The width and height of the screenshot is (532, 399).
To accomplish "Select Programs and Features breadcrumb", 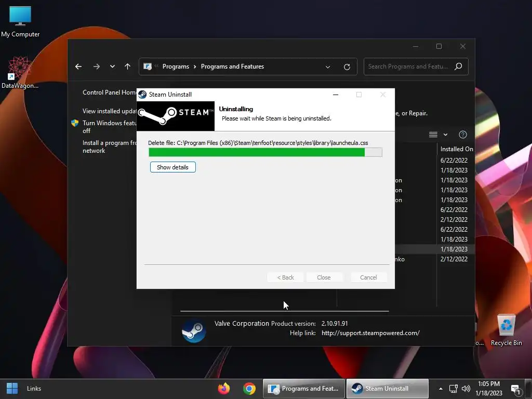I will [232, 66].
